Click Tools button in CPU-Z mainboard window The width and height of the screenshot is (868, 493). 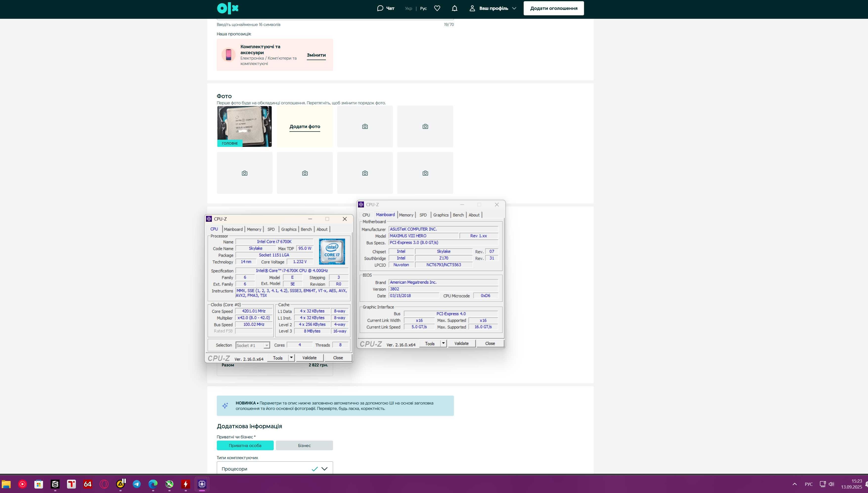coord(430,343)
